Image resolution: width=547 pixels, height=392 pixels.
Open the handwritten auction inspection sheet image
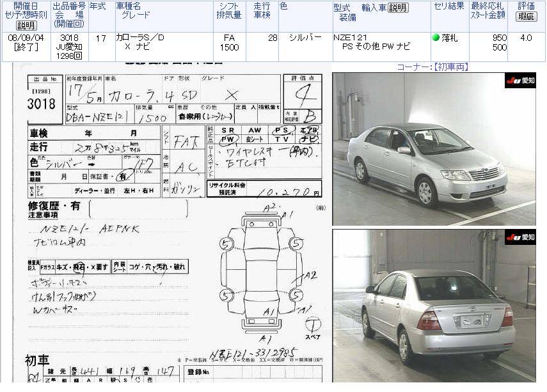(x=171, y=223)
